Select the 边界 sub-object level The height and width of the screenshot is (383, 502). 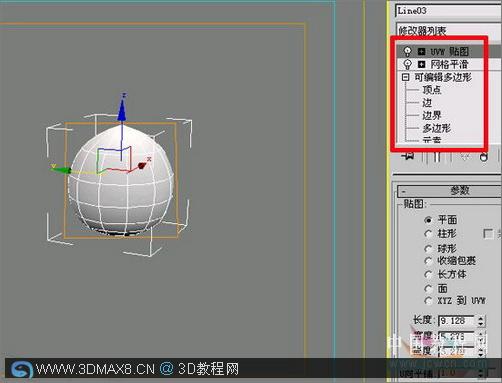432,115
